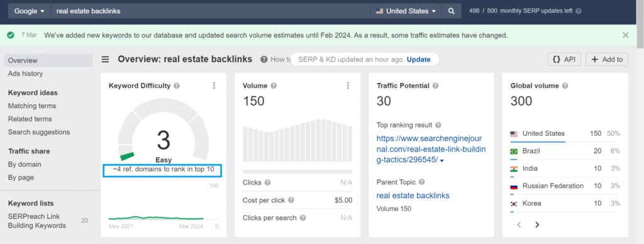This screenshot has width=644, height=244.
Task: Dismiss the database update notification
Action: [626, 35]
